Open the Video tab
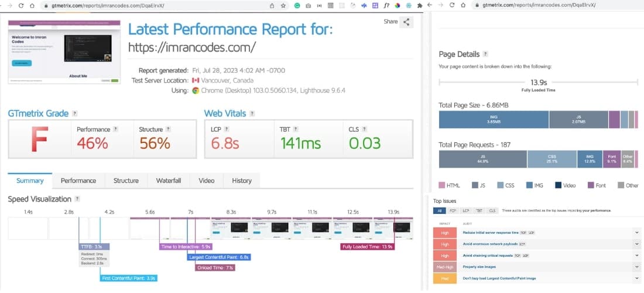This screenshot has width=644, height=293. (207, 180)
